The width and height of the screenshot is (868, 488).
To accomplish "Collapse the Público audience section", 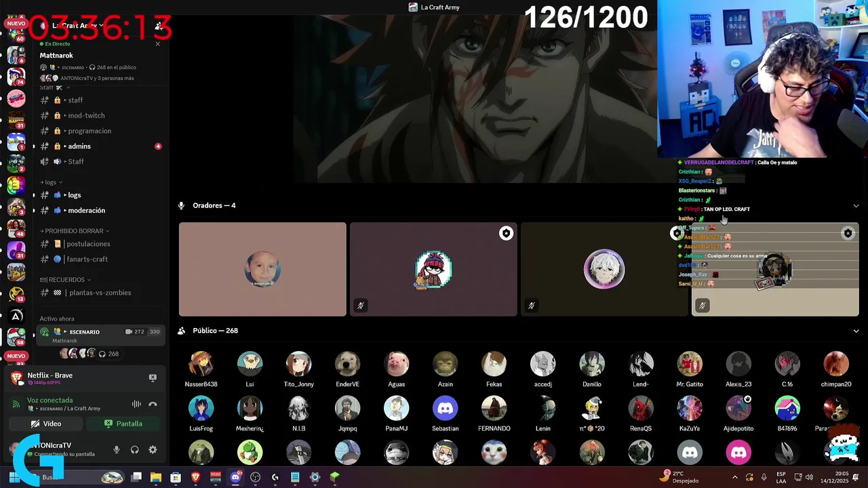I will [856, 331].
